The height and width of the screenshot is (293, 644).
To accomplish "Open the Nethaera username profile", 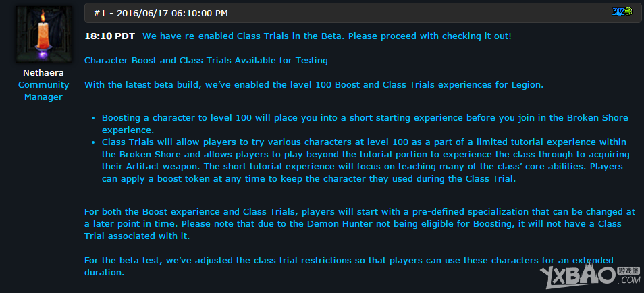I will click(43, 74).
